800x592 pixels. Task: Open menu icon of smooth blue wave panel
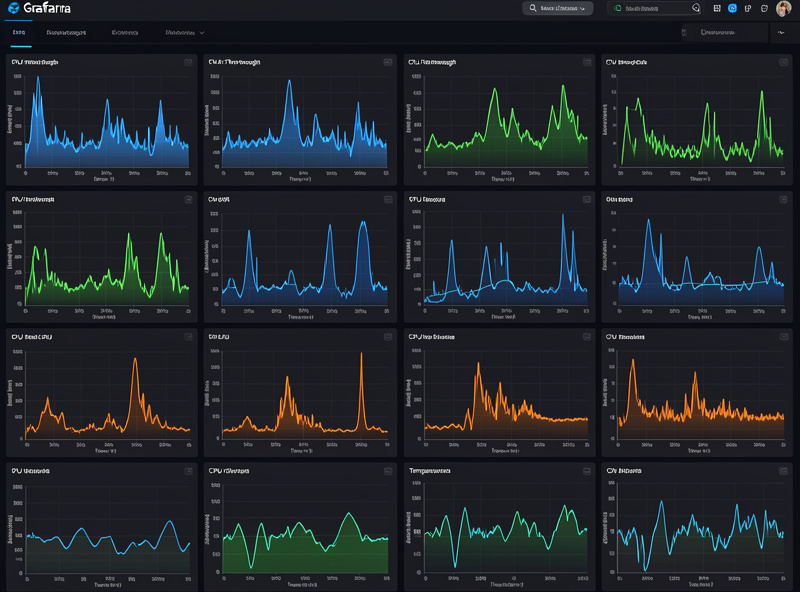188,471
